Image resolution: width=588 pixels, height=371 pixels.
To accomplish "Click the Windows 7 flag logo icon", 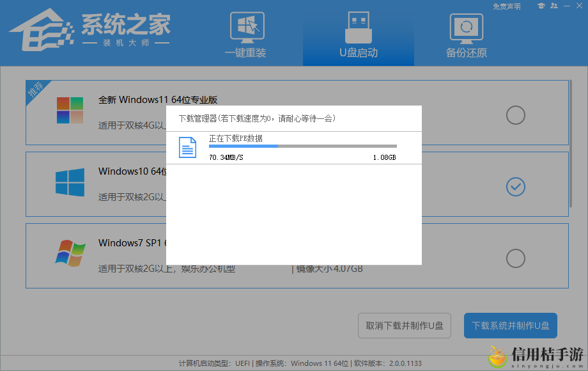I will pos(70,253).
